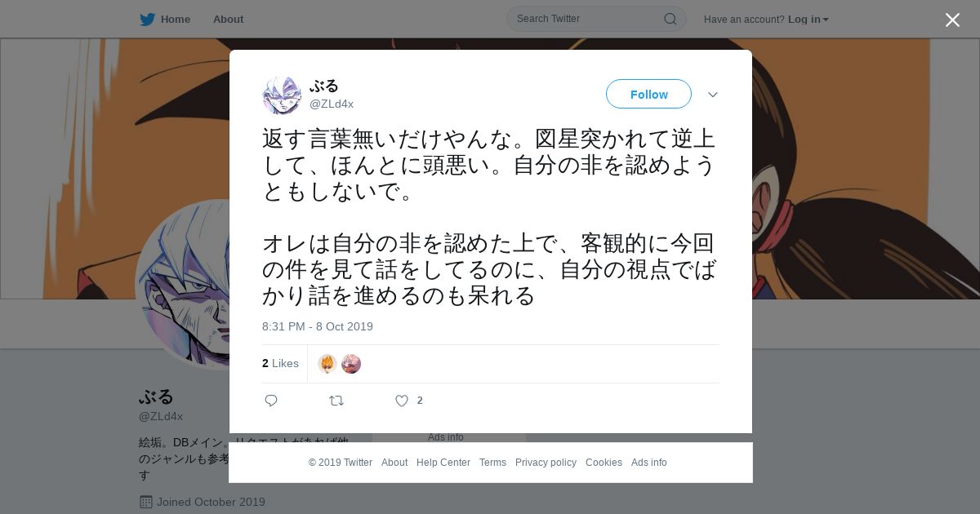Open the Privacy policy footer link
This screenshot has height=514, width=980.
pos(546,463)
